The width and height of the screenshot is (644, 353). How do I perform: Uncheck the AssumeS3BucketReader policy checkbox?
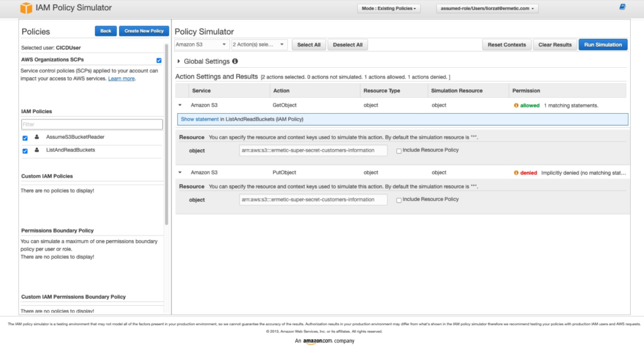[x=25, y=138]
